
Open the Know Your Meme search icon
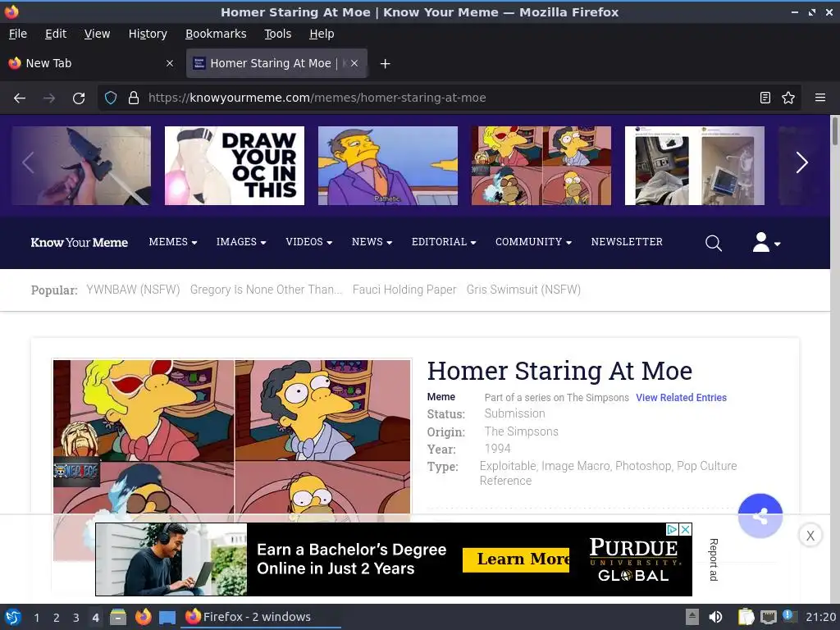point(714,243)
